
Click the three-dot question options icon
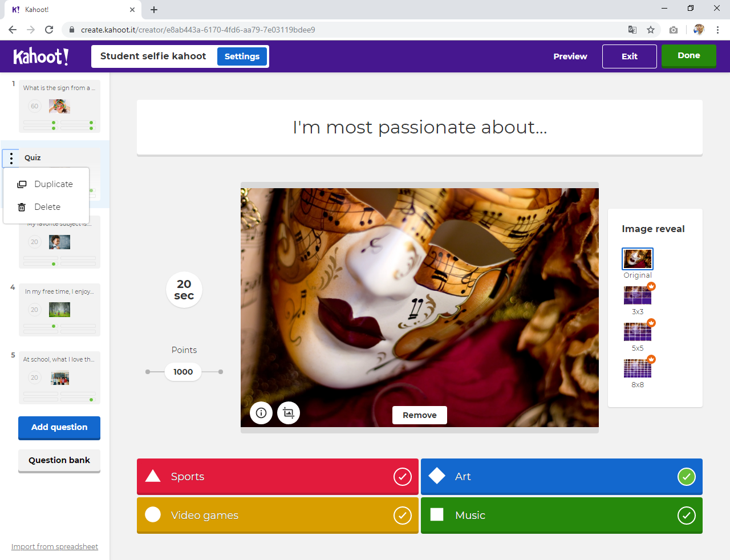(x=11, y=158)
